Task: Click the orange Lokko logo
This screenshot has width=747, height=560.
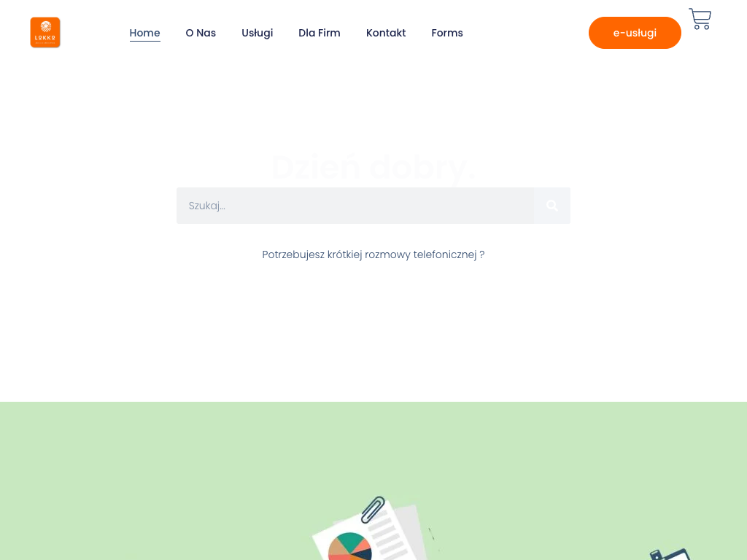Action: pyautogui.click(x=45, y=32)
